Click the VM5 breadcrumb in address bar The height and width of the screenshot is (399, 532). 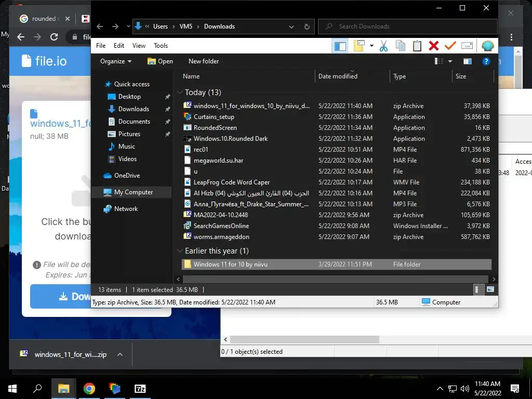(186, 26)
